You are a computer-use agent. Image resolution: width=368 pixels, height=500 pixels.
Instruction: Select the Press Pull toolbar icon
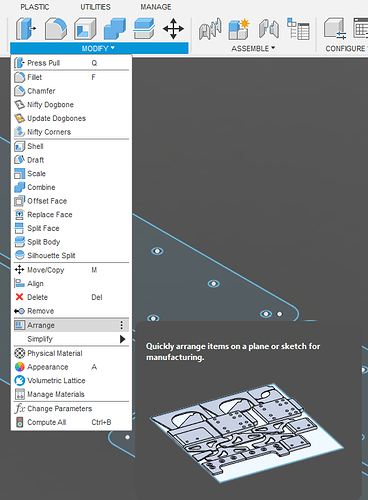26,29
